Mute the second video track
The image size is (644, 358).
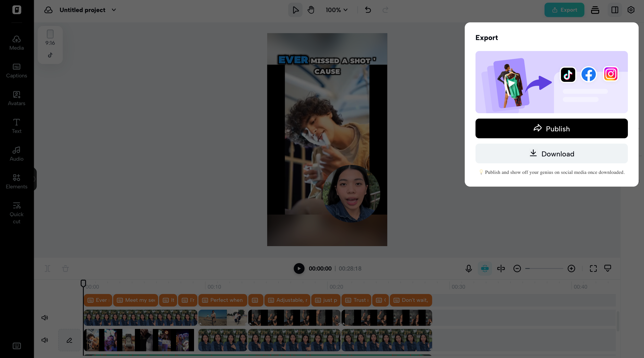[45, 340]
